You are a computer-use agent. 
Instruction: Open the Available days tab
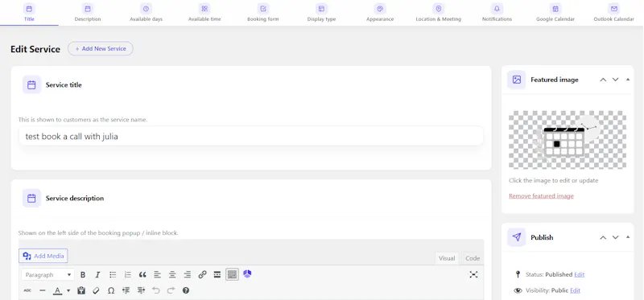(147, 13)
